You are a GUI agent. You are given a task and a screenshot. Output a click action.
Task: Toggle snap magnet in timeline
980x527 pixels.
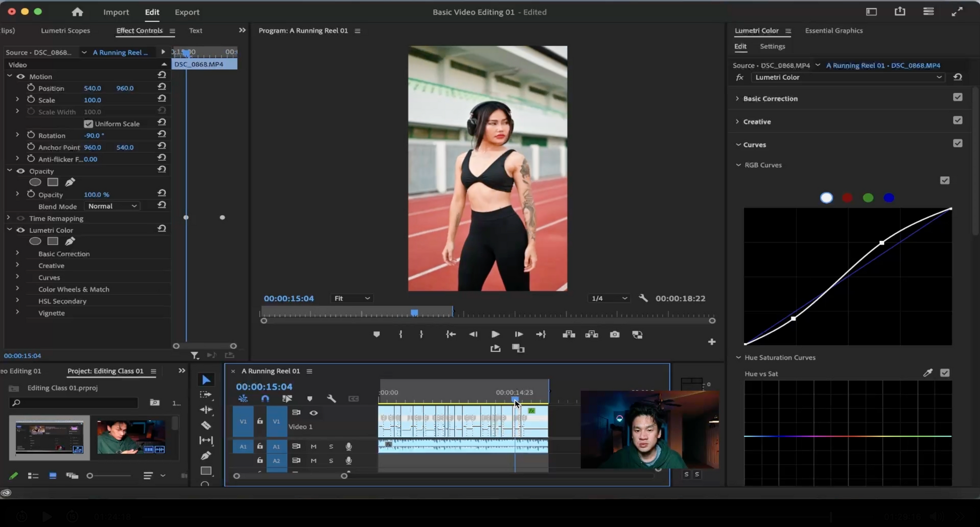pos(265,399)
